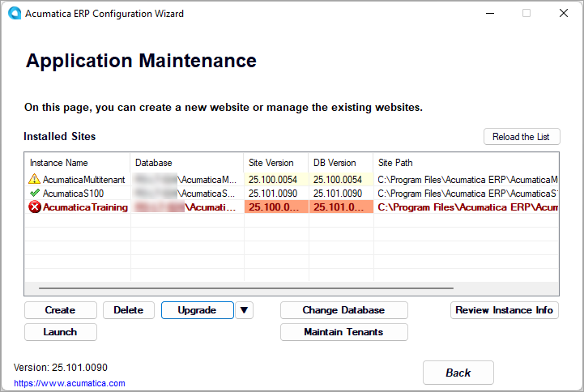Open the https://www.acumatica.com link
The image size is (584, 392).
[70, 383]
